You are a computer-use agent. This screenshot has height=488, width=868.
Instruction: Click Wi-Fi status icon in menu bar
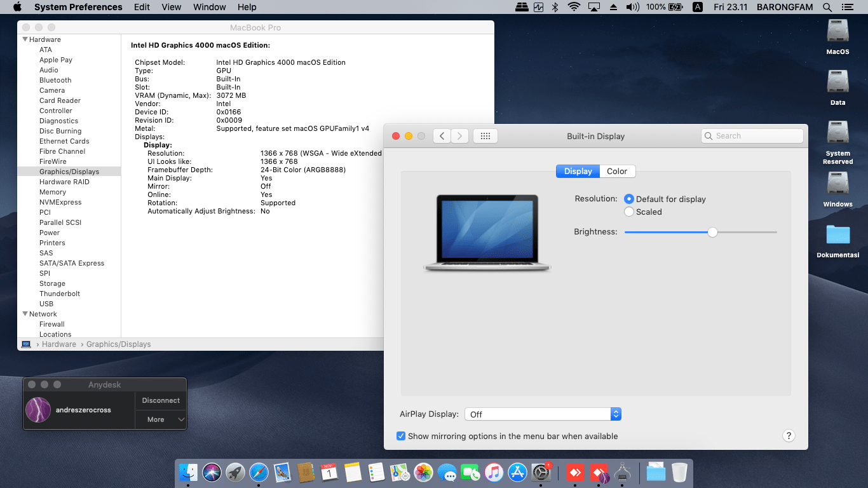click(x=574, y=7)
